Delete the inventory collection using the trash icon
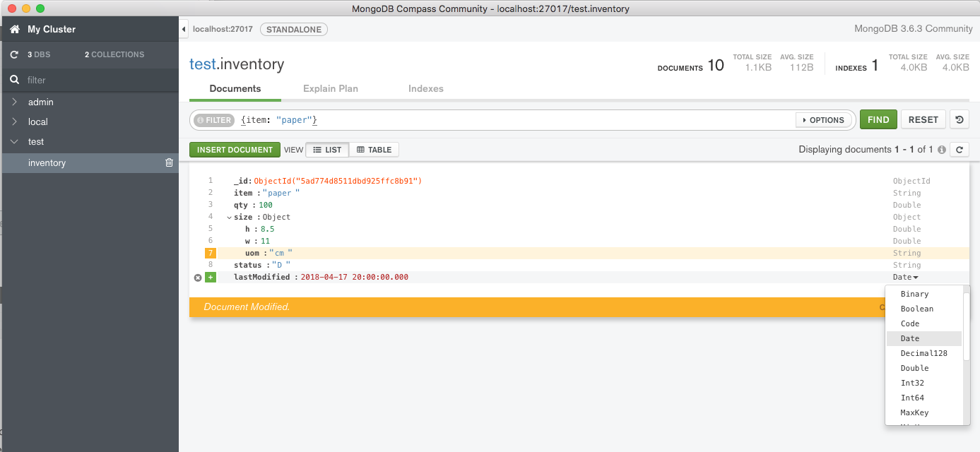This screenshot has height=452, width=980. [x=169, y=162]
